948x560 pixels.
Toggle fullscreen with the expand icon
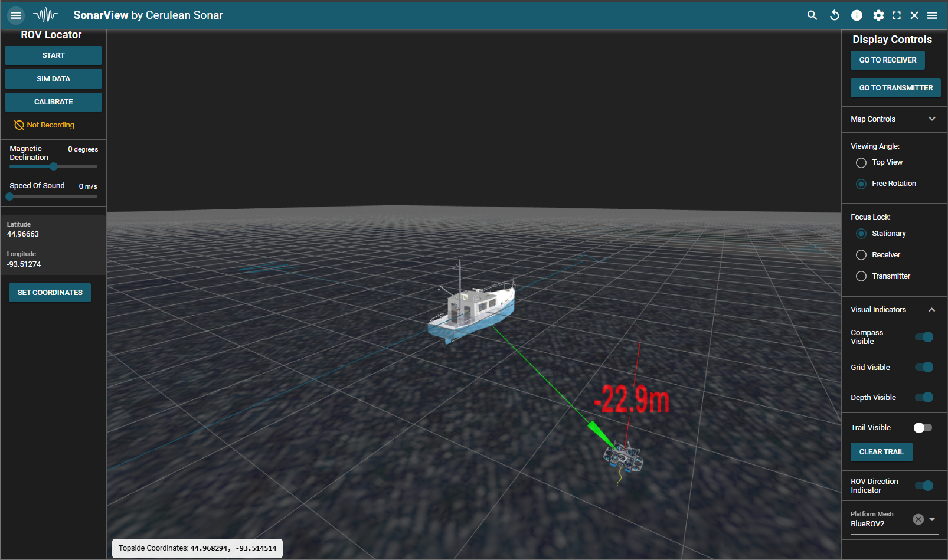pyautogui.click(x=897, y=15)
